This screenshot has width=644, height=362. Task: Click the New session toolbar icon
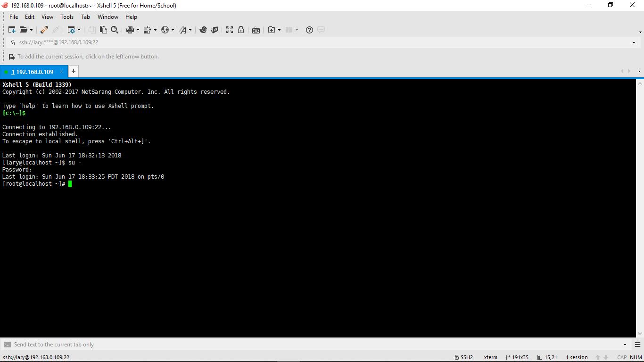click(x=12, y=30)
